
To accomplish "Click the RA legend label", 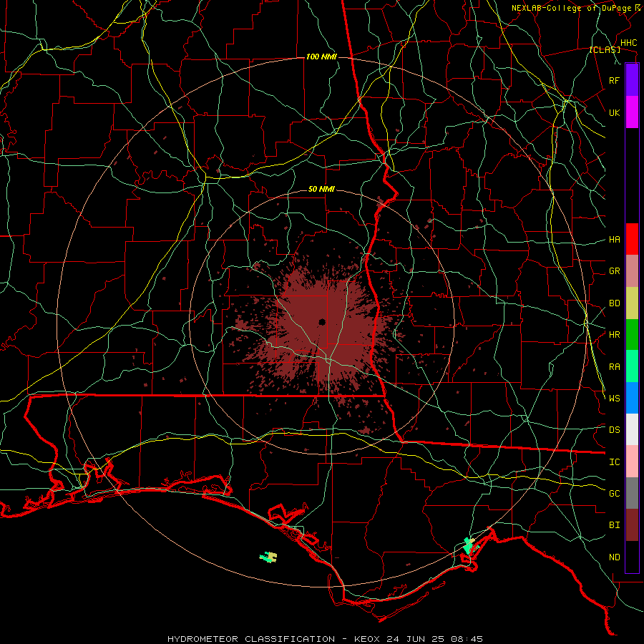I will (x=614, y=367).
